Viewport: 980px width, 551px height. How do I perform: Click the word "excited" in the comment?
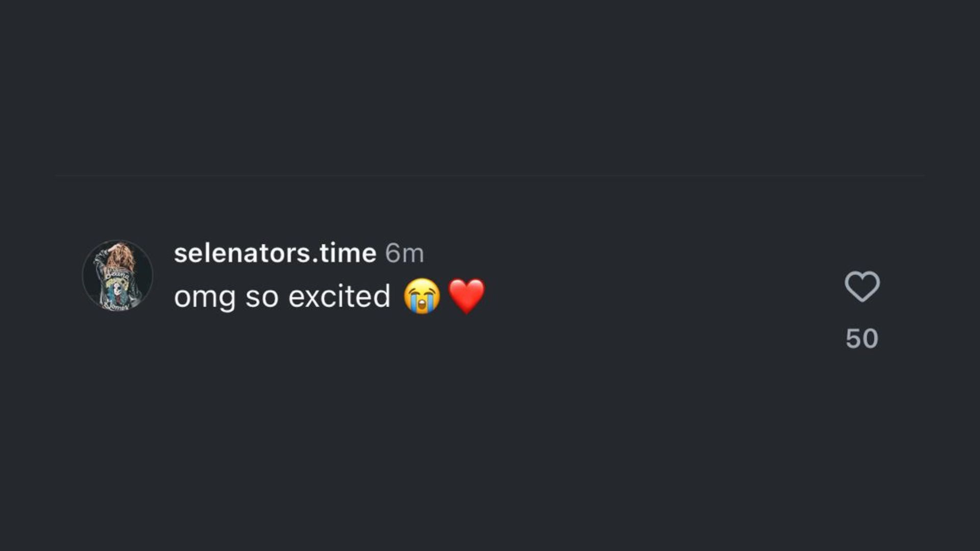[x=339, y=296]
